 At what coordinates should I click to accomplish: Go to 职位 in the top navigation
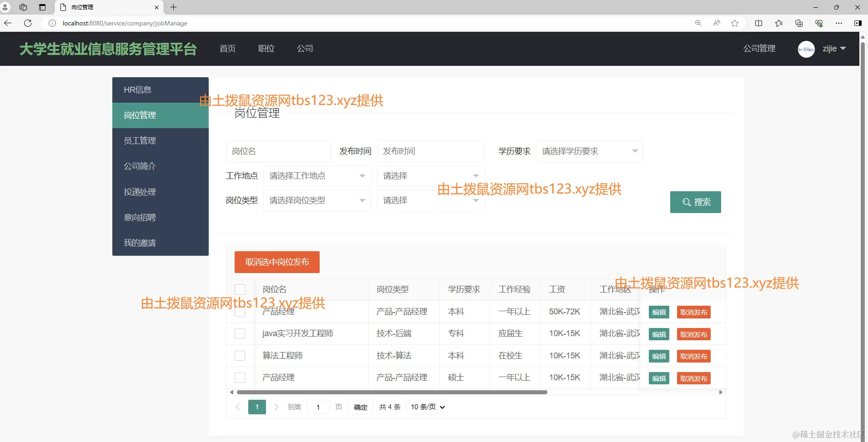266,49
